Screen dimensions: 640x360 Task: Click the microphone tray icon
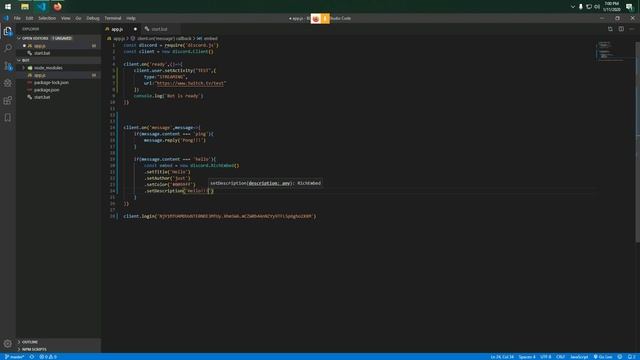[x=580, y=7]
